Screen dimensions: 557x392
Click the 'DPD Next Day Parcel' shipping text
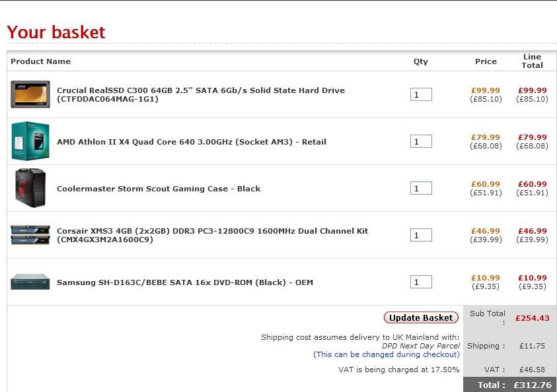(x=421, y=346)
